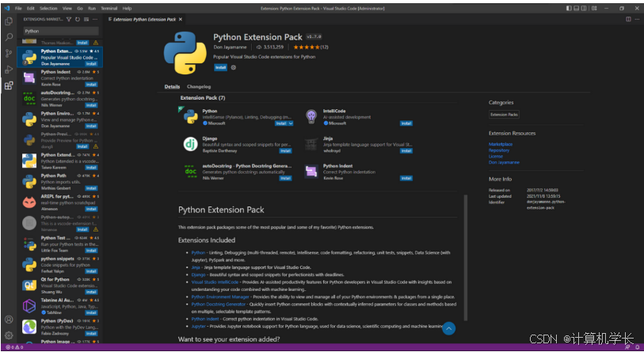Click the errors and warnings status indicator
This screenshot has height=352, width=644.
14,347
